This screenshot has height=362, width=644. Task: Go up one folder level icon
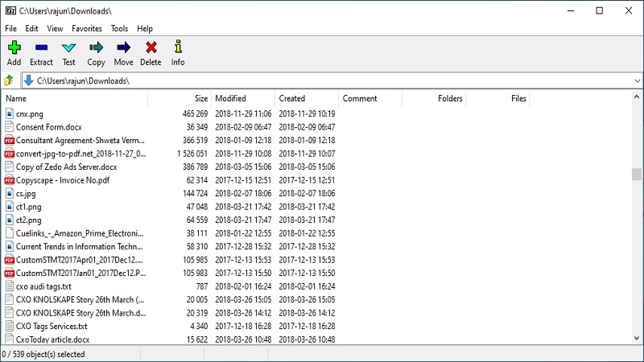click(x=9, y=80)
